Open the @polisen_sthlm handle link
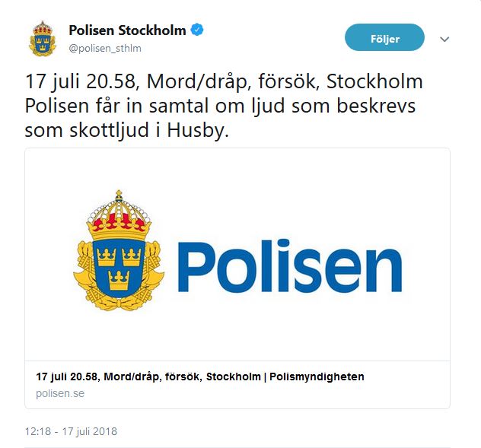This screenshot has width=481, height=448. pos(105,48)
